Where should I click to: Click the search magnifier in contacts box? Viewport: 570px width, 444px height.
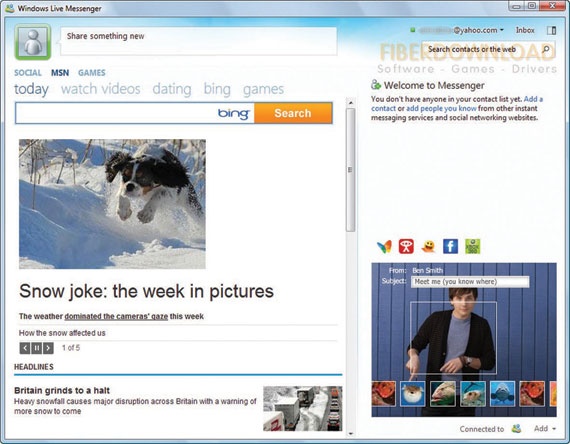(546, 49)
